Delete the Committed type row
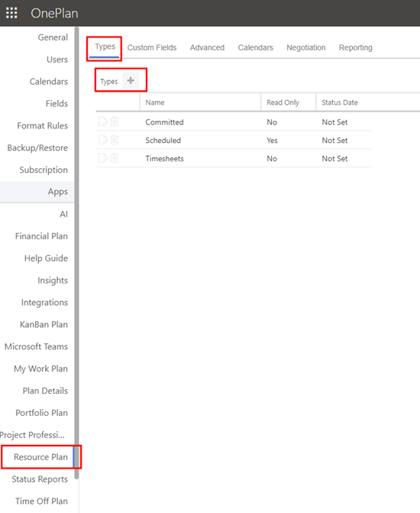 [x=114, y=122]
